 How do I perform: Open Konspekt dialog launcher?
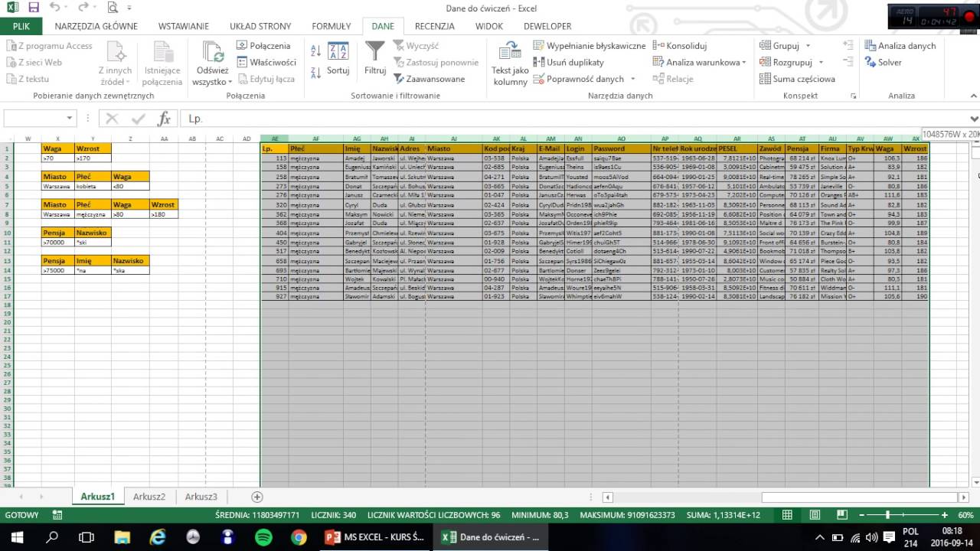point(854,96)
